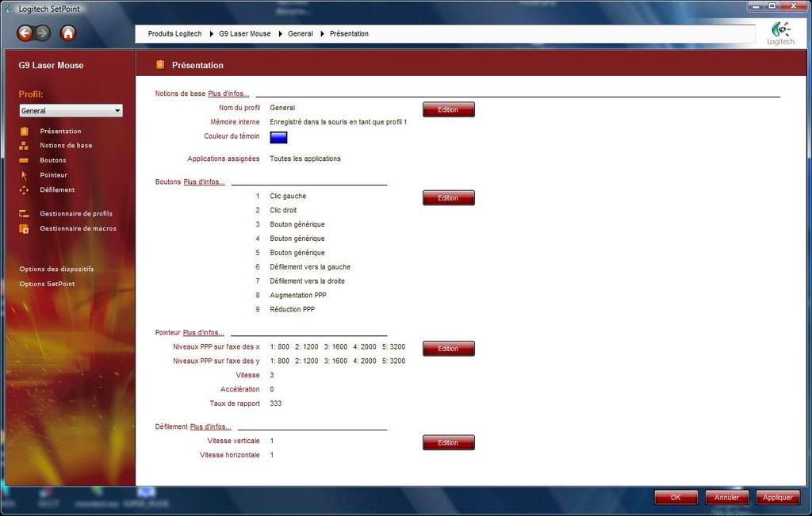Click the forward arrow navigation icon
The height and width of the screenshot is (516, 812).
click(43, 33)
